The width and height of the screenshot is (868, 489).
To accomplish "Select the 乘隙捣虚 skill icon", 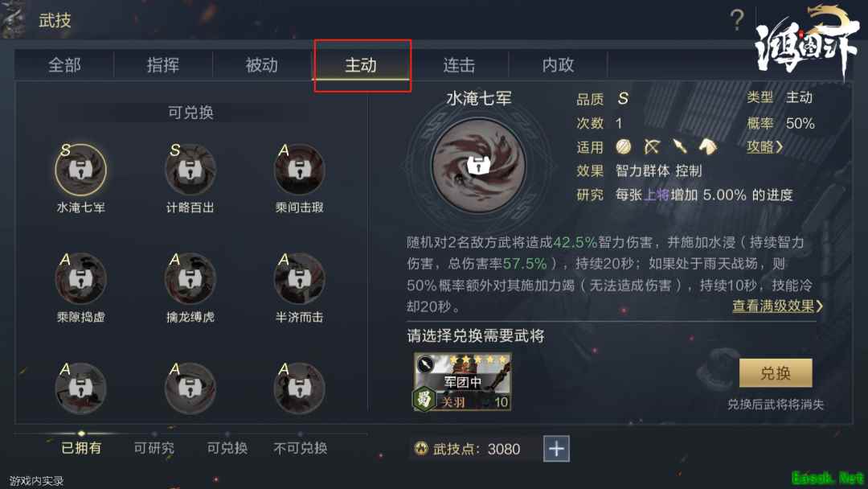I will coord(81,279).
